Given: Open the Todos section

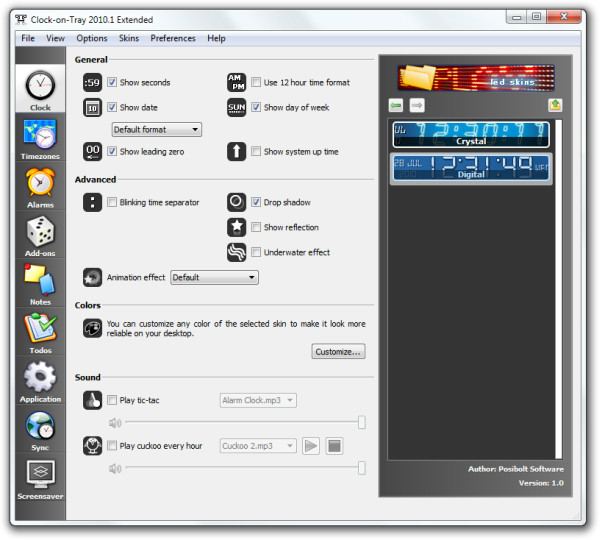Looking at the screenshot, I should point(40,333).
